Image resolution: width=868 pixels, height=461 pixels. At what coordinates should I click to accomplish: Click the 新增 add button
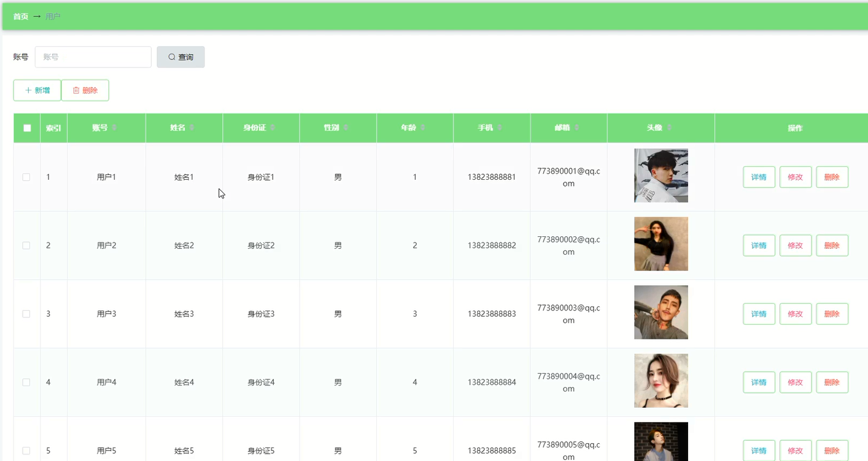pos(37,90)
